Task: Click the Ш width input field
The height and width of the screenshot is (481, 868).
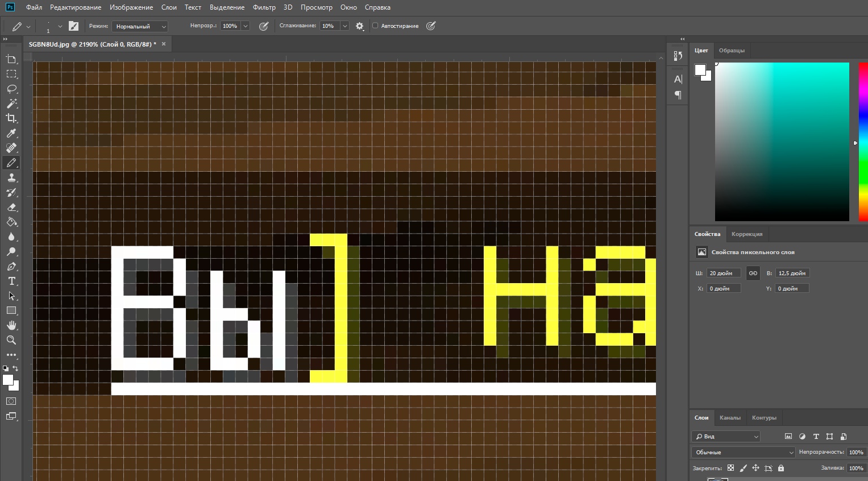Action: coord(724,273)
